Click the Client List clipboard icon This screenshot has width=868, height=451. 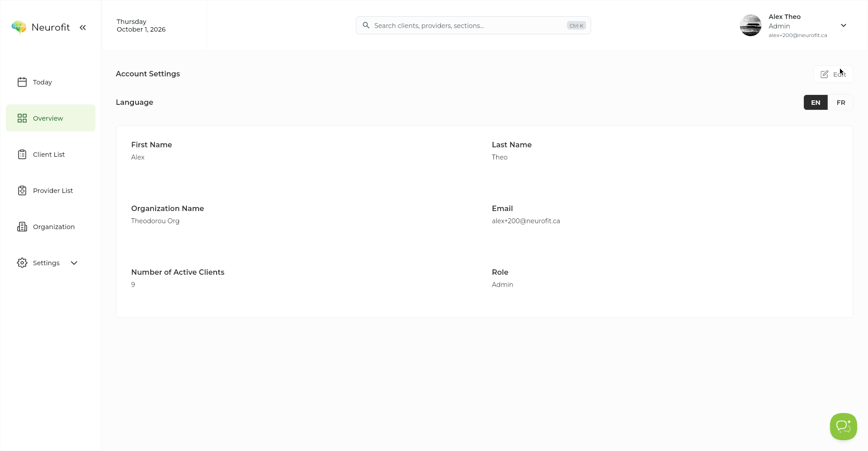click(x=22, y=154)
